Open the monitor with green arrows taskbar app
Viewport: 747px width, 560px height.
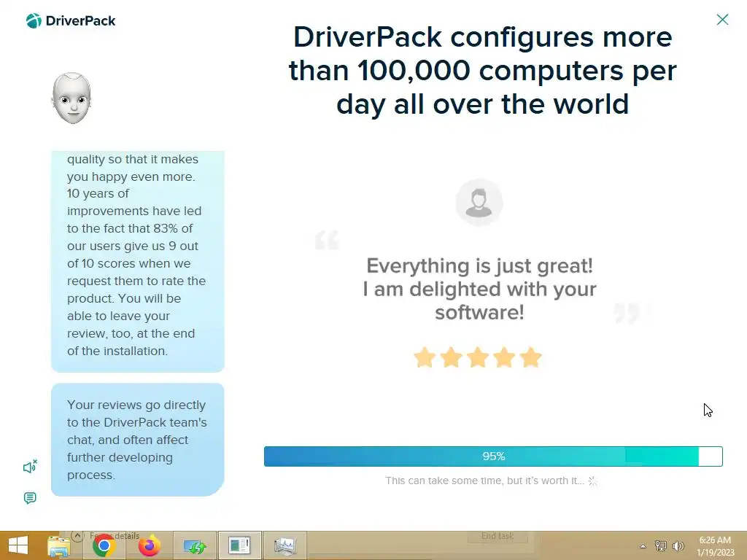[x=194, y=547]
